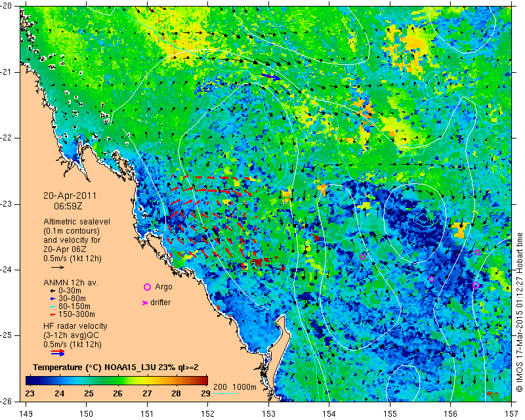Click the blue ANMN mooring arrow near 153E 21S
The height and width of the screenshot is (420, 525).
pos(271,77)
